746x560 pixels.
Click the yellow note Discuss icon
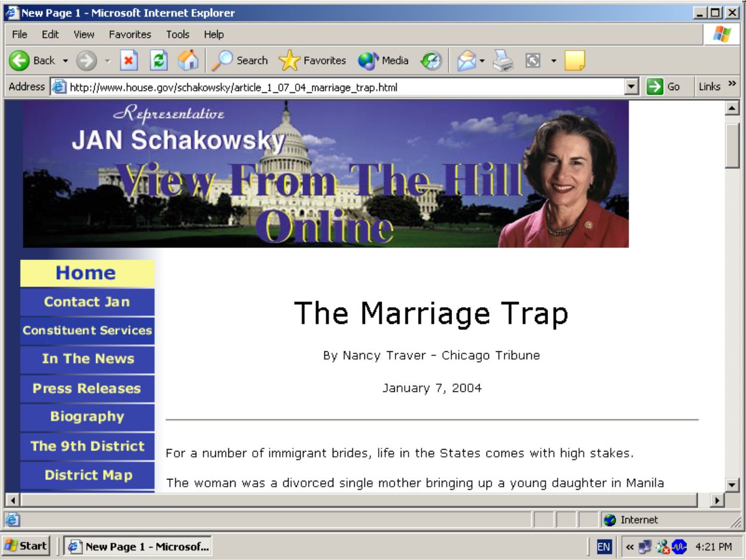click(575, 60)
